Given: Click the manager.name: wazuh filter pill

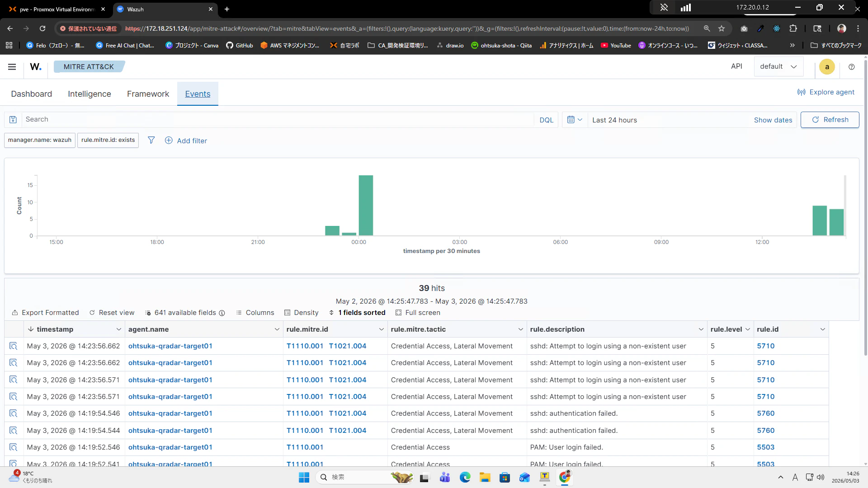Looking at the screenshot, I should point(40,140).
